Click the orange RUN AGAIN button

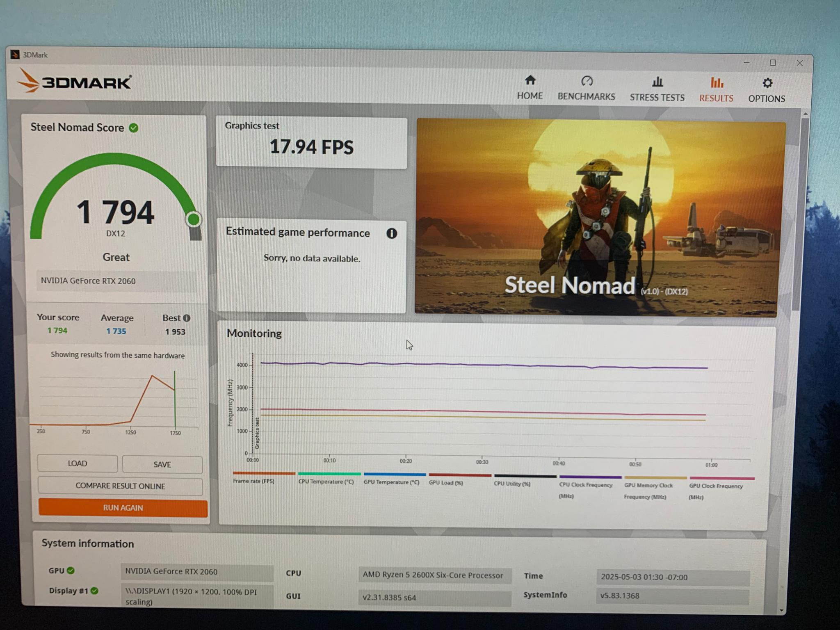[x=123, y=508]
